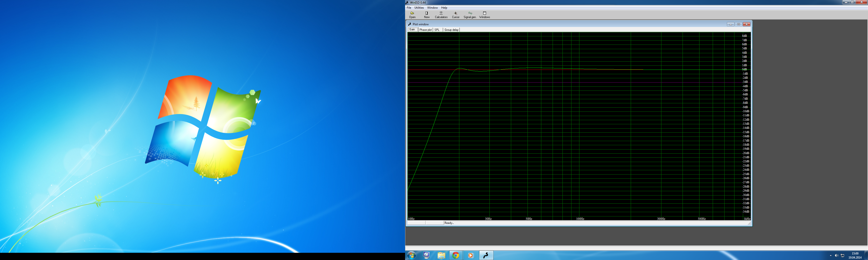
Task: Open the Windows Start menu
Action: point(411,255)
